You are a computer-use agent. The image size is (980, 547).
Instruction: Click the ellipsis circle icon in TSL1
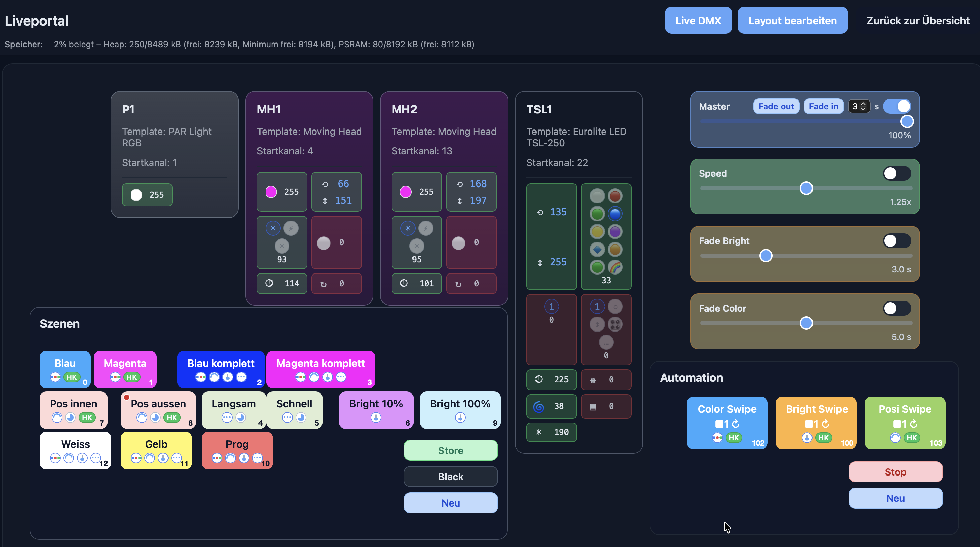[x=606, y=342]
